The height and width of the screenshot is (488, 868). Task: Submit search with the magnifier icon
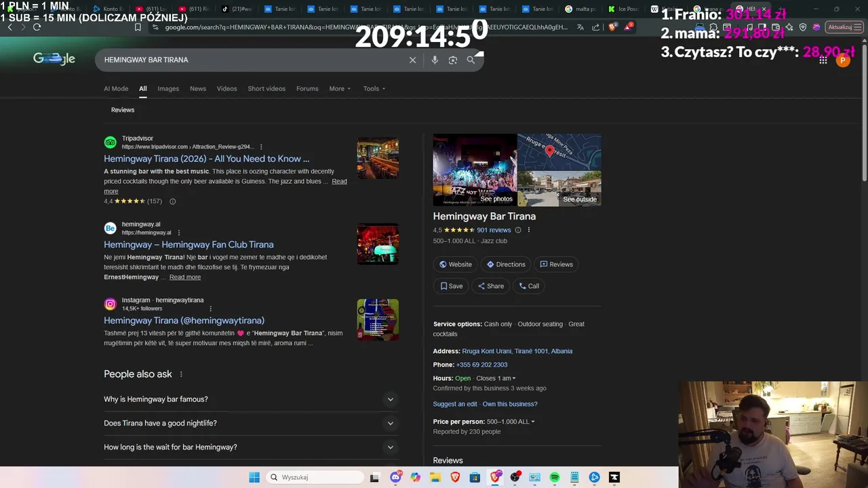[x=471, y=60]
